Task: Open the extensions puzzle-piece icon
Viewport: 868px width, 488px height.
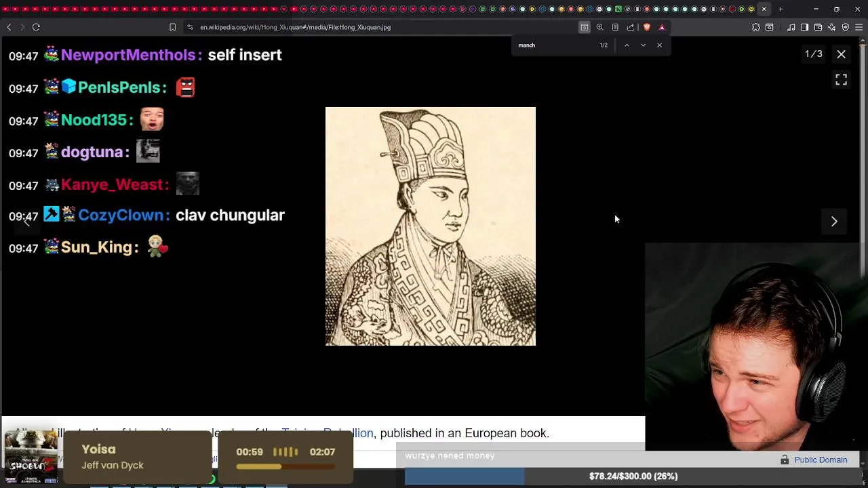Action: (x=756, y=27)
